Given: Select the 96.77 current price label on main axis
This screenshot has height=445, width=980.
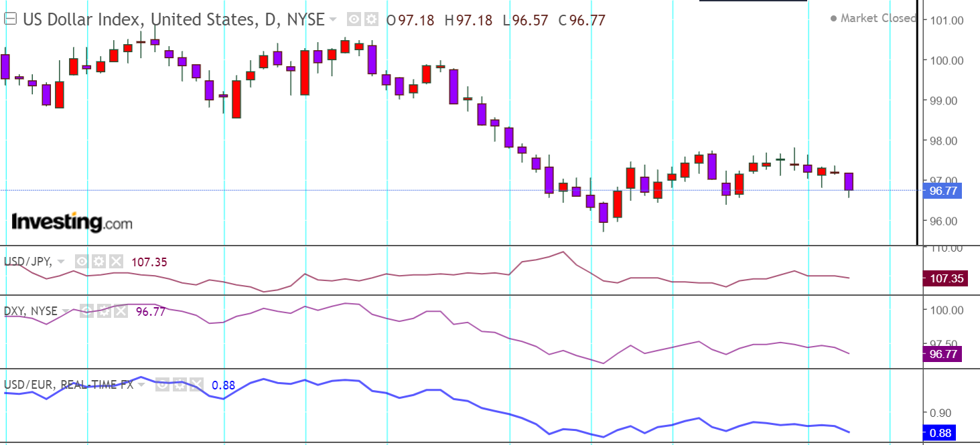Looking at the screenshot, I should click(x=942, y=191).
